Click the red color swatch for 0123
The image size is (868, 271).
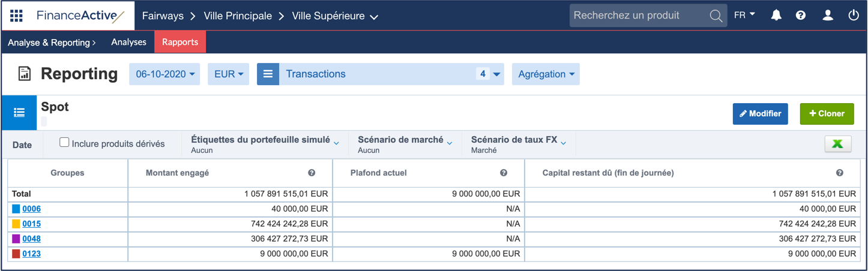(16, 254)
